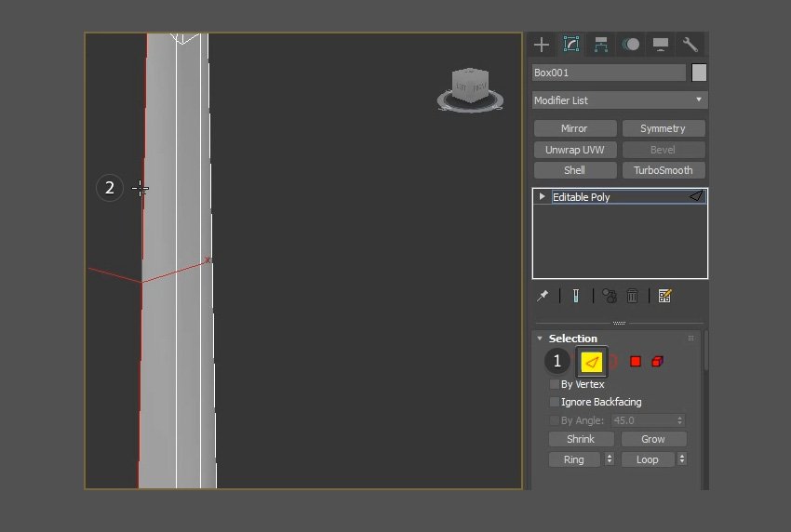Open the Utilities wrench icon
Viewport: 791px width, 532px height.
point(690,45)
